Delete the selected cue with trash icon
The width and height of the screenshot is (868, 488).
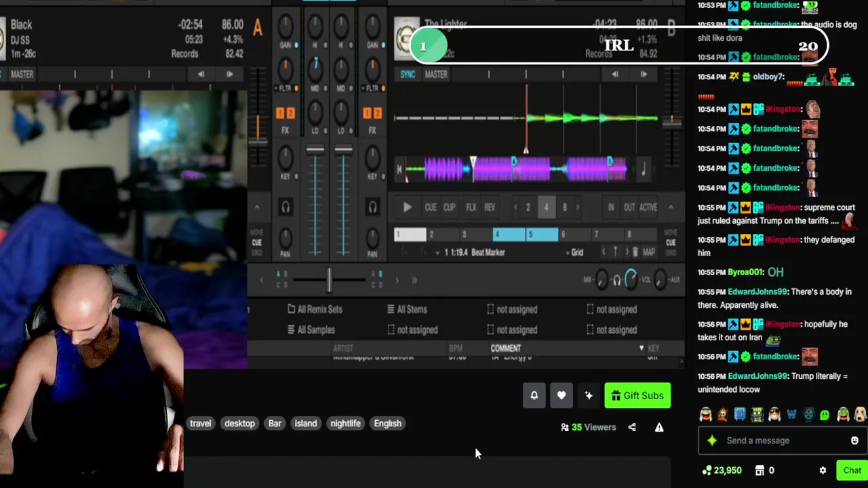coord(635,252)
